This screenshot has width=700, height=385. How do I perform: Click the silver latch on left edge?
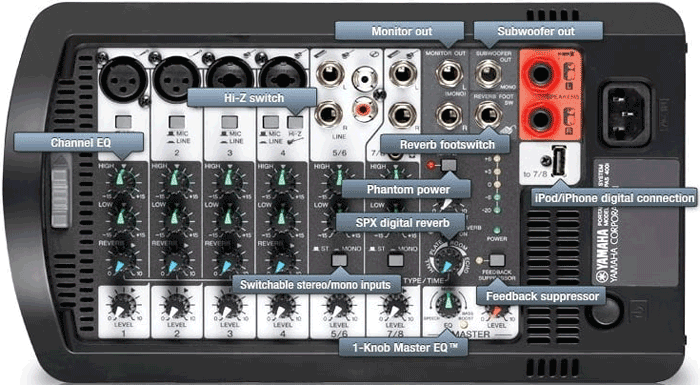pyautogui.click(x=60, y=191)
